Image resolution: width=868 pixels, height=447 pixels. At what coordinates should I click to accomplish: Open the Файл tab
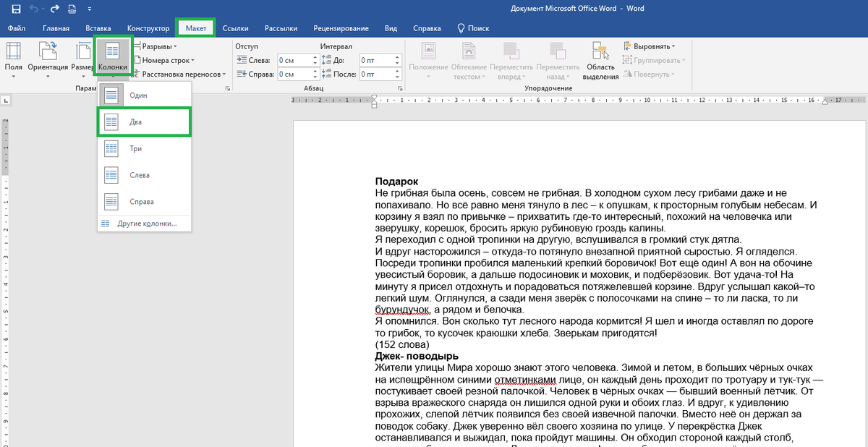tap(17, 28)
